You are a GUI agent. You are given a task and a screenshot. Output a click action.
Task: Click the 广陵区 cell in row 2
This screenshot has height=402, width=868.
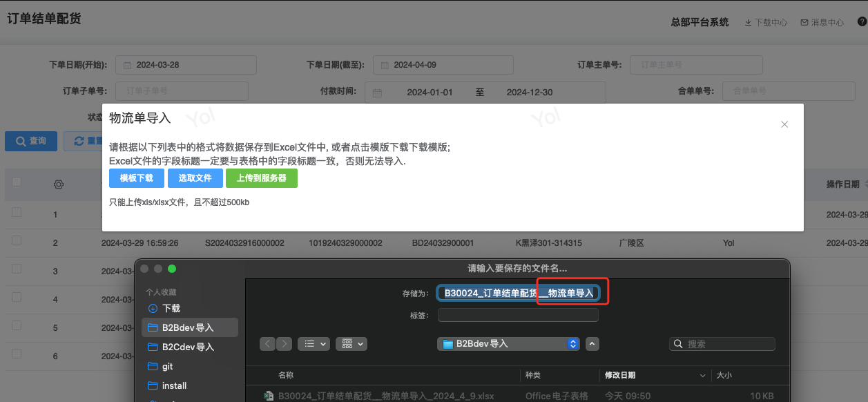[x=631, y=243]
